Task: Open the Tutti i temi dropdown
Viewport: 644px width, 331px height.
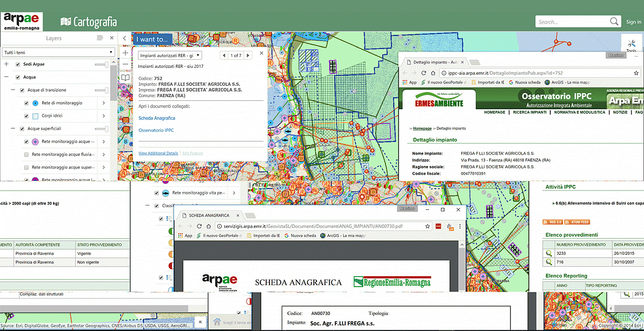Action: 58,52
